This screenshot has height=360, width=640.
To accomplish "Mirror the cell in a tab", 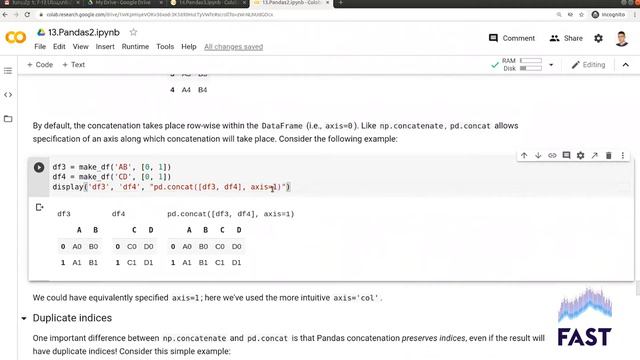I will (x=595, y=156).
